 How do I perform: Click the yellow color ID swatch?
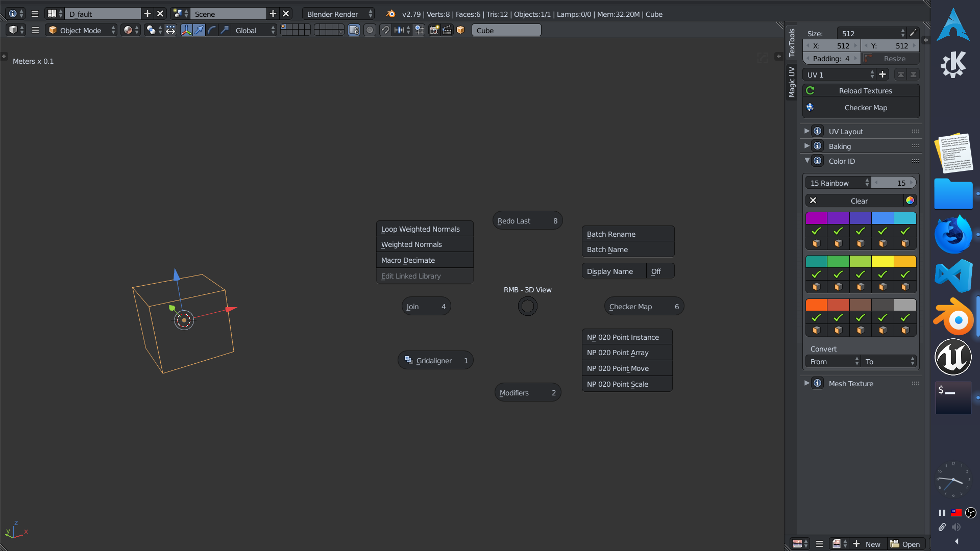point(883,262)
